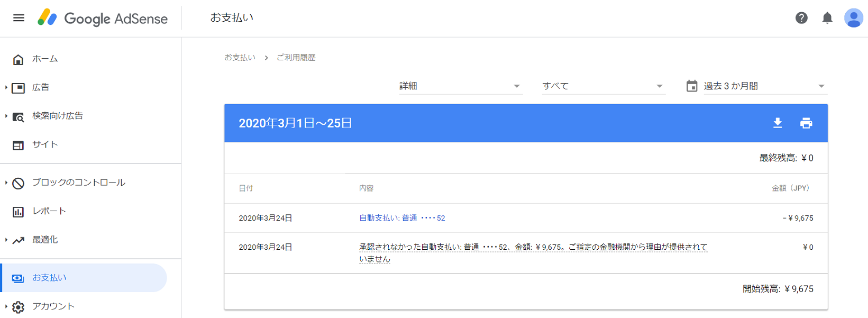
Task: Open the 詳細 view dropdown
Action: 459,86
